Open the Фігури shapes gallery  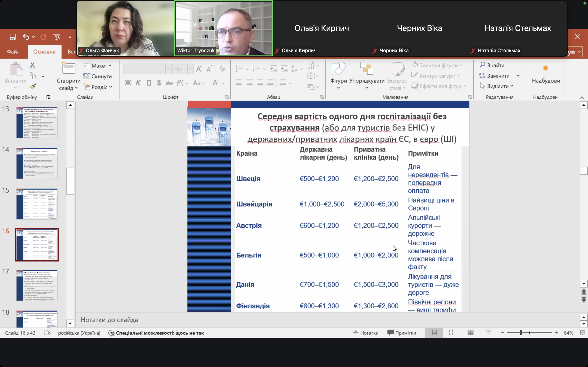click(339, 75)
